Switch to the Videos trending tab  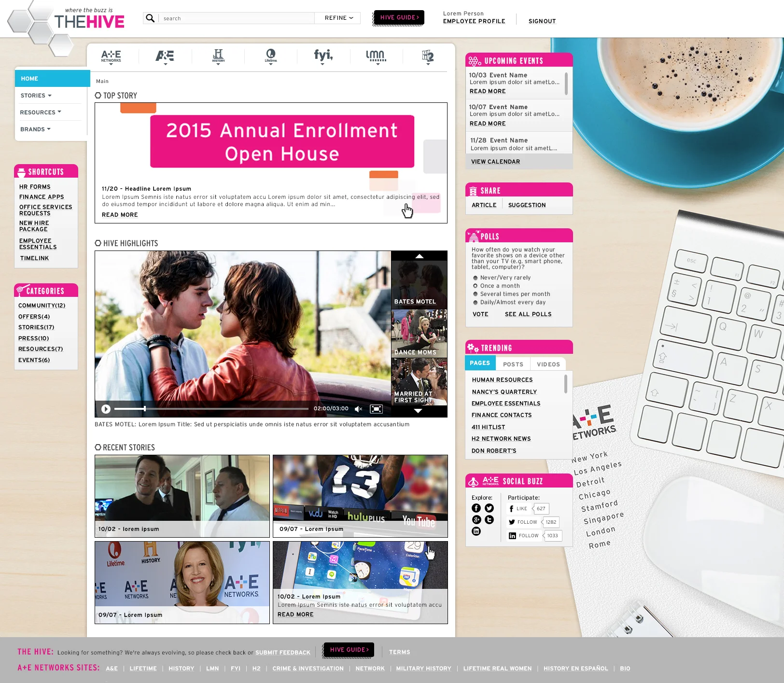tap(548, 364)
